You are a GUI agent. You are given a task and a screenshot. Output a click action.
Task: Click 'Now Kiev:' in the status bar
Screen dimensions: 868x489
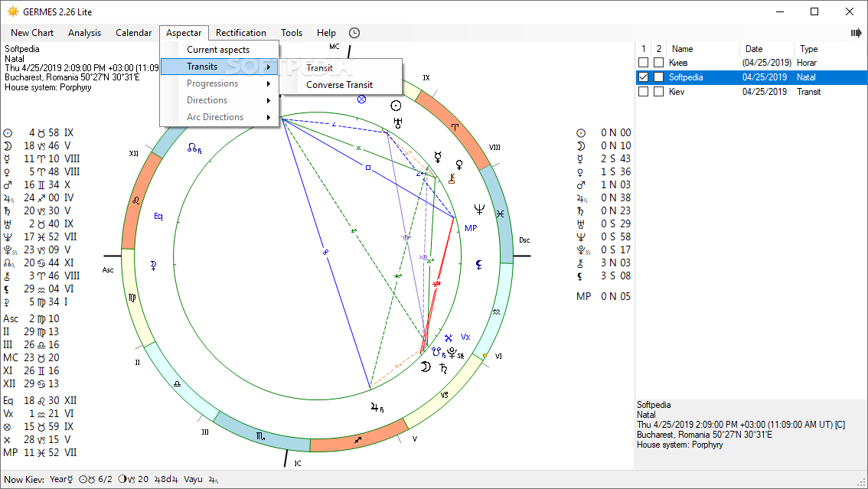[24, 480]
